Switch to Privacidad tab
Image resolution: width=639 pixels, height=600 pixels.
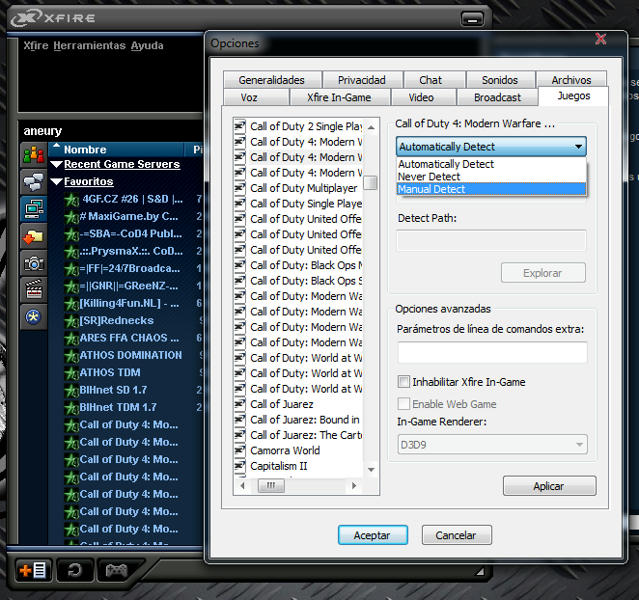coord(362,80)
